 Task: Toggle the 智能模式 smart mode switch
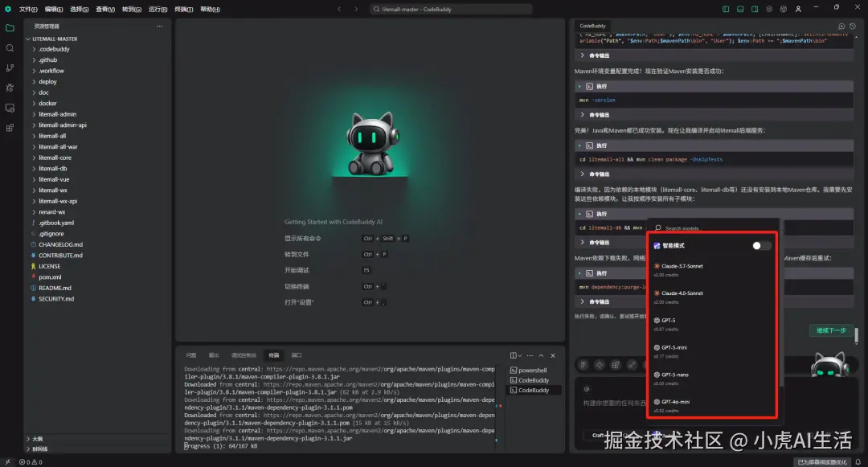pyautogui.click(x=761, y=246)
